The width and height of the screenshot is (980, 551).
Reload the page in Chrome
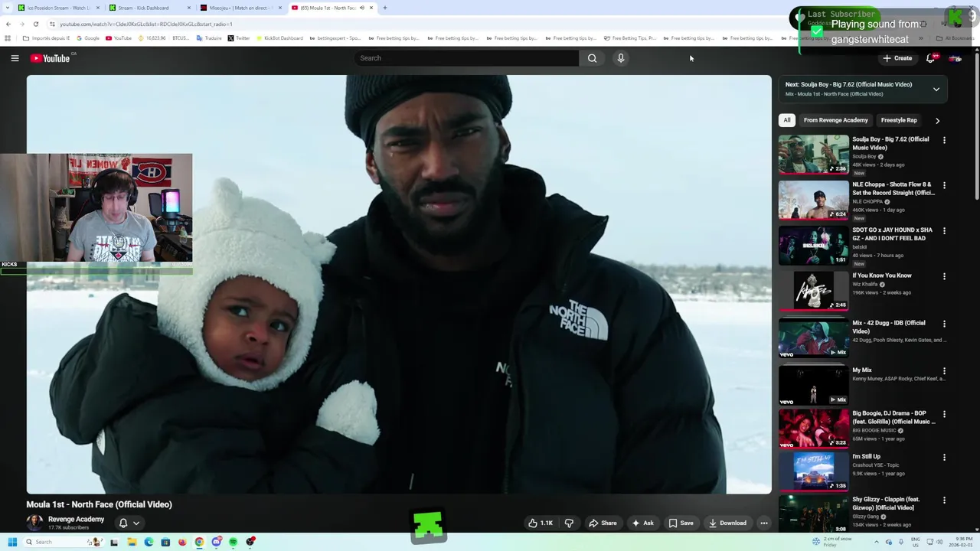pyautogui.click(x=35, y=24)
